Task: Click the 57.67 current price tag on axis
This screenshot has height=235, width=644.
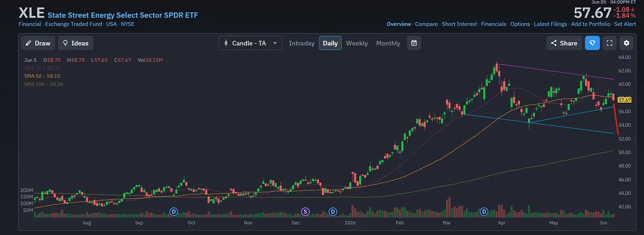Action: point(624,100)
